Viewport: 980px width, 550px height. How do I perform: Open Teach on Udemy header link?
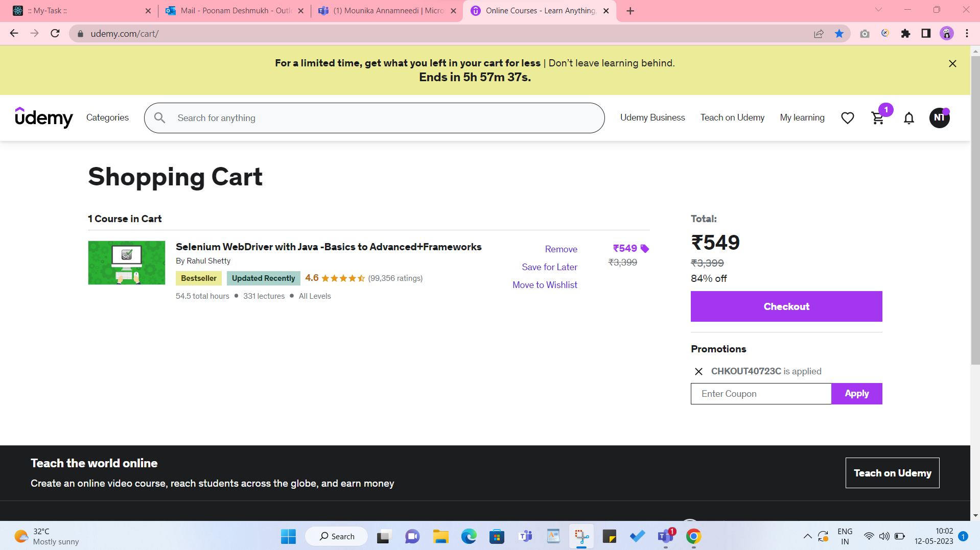coord(732,117)
